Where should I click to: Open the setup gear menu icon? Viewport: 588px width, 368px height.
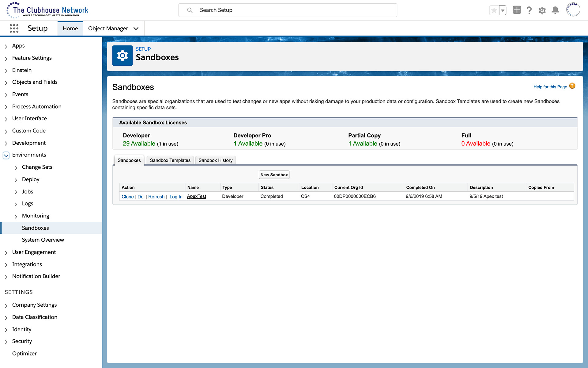pos(542,10)
